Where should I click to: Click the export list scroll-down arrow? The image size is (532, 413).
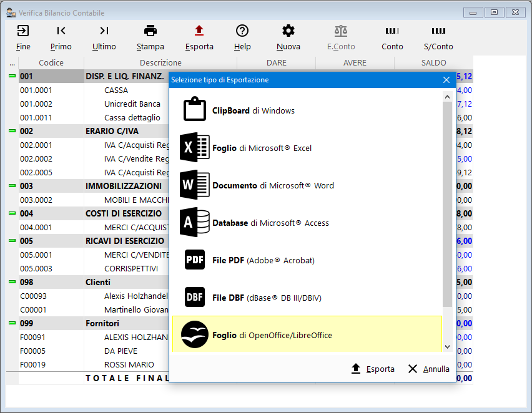tap(447, 346)
